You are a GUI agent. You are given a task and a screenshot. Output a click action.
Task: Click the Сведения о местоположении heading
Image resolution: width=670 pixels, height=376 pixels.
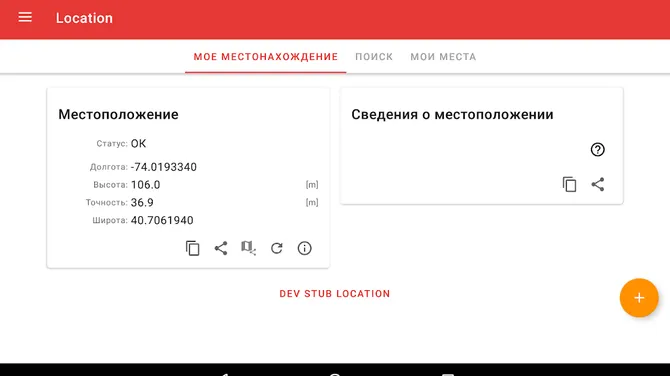tap(452, 115)
